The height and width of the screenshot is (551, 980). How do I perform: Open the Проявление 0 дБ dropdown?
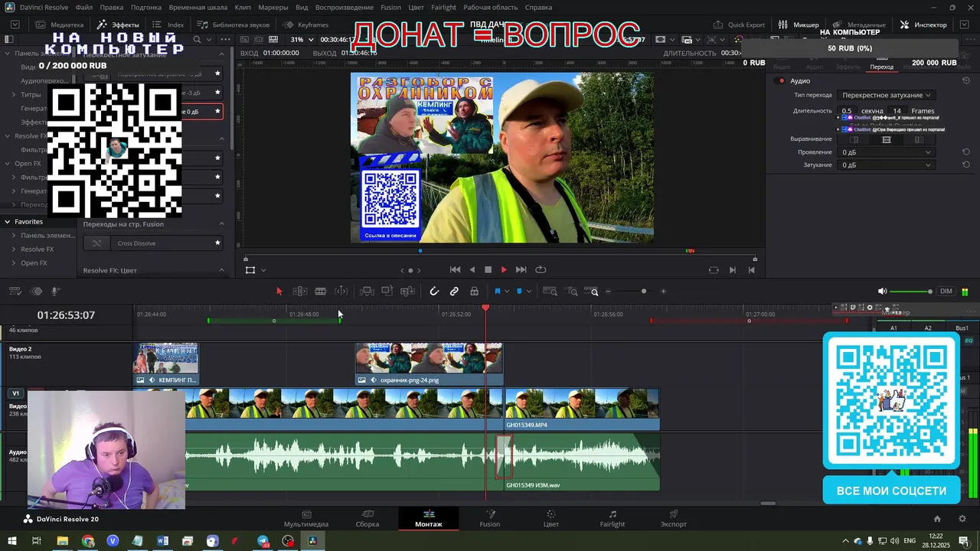coord(885,152)
